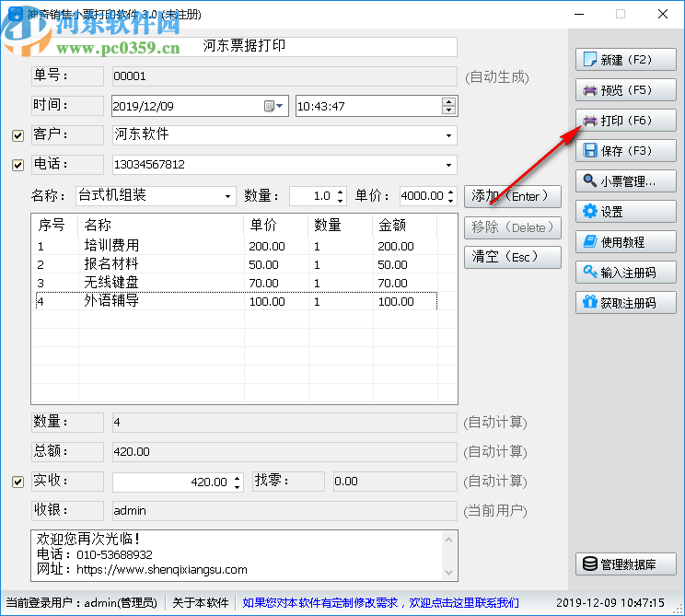
Task: Click the change field 0.00
Action: click(x=395, y=482)
